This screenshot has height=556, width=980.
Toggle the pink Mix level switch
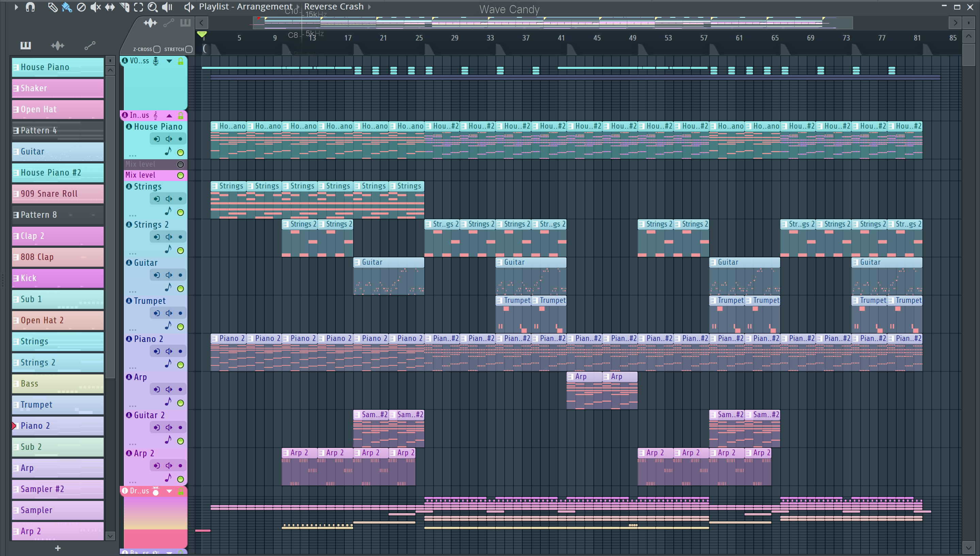pyautogui.click(x=181, y=175)
